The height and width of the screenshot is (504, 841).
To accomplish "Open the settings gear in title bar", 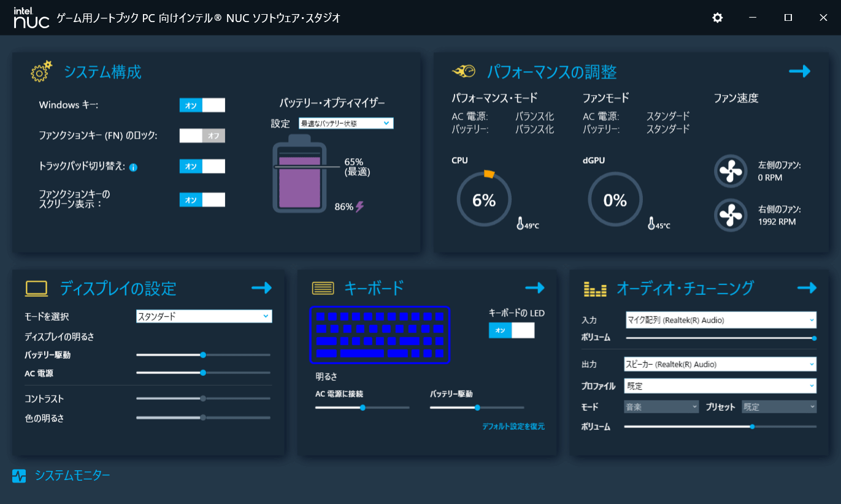I will click(717, 18).
